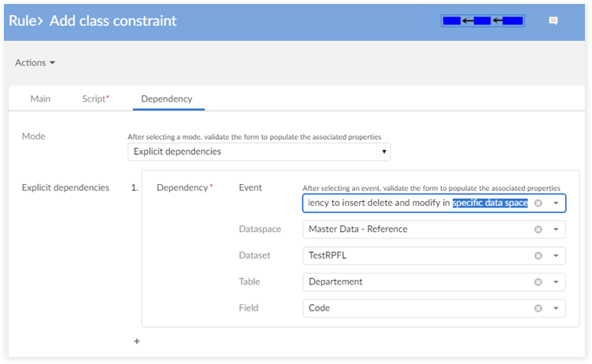
Task: Clear the Field Code selection
Action: [x=538, y=308]
